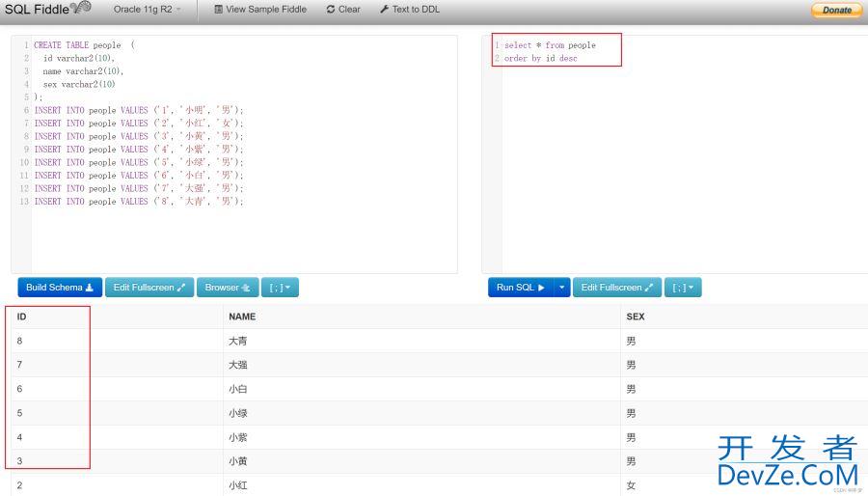Click the 'order by id desc' line
This screenshot has width=868, height=496.
[x=540, y=58]
